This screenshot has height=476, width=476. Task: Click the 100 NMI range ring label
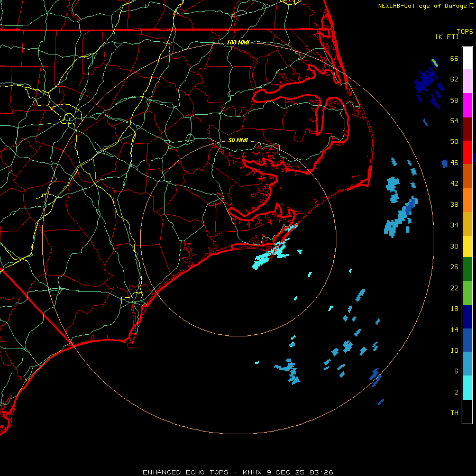(238, 42)
